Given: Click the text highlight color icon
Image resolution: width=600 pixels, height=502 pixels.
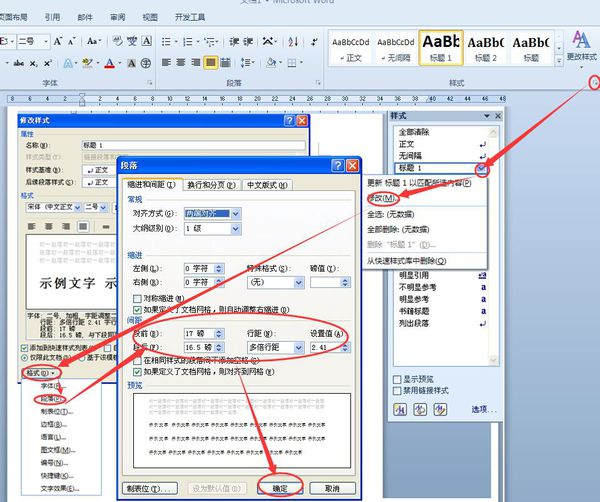Looking at the screenshot, I should 87,63.
